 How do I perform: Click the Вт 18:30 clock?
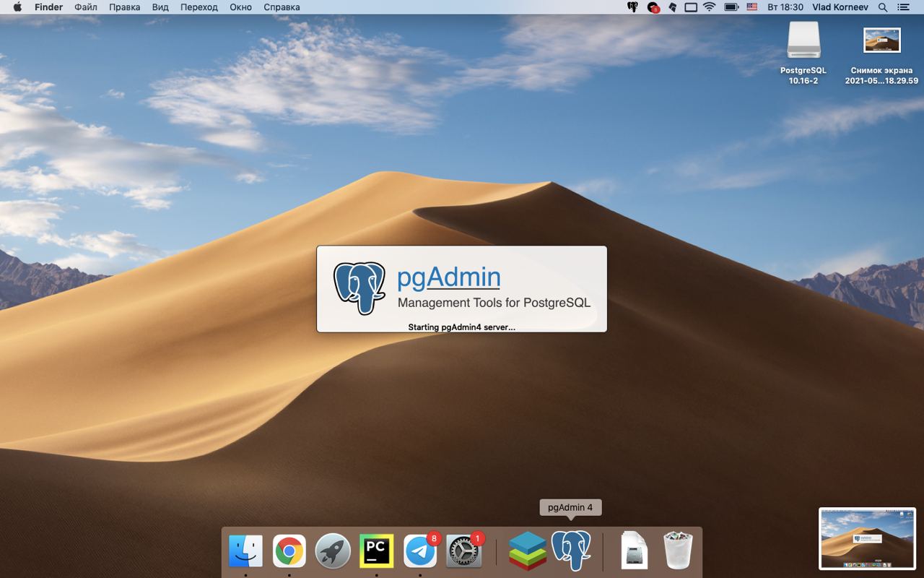click(x=785, y=7)
